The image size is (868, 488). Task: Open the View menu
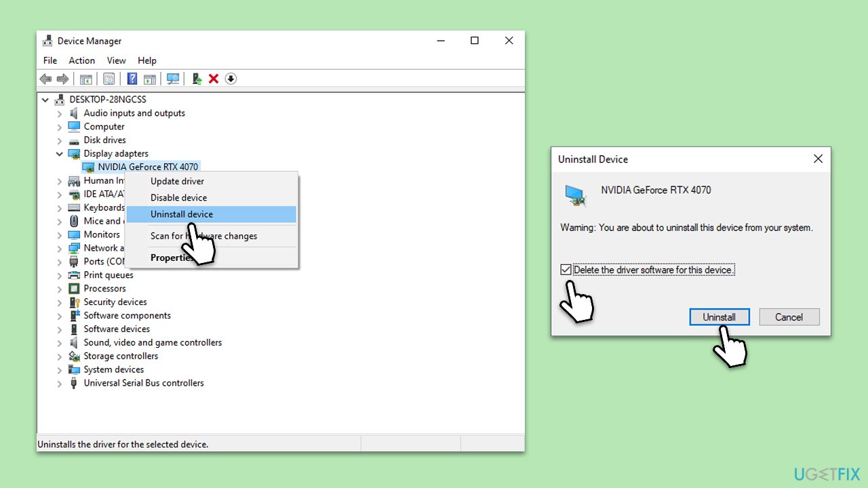117,60
